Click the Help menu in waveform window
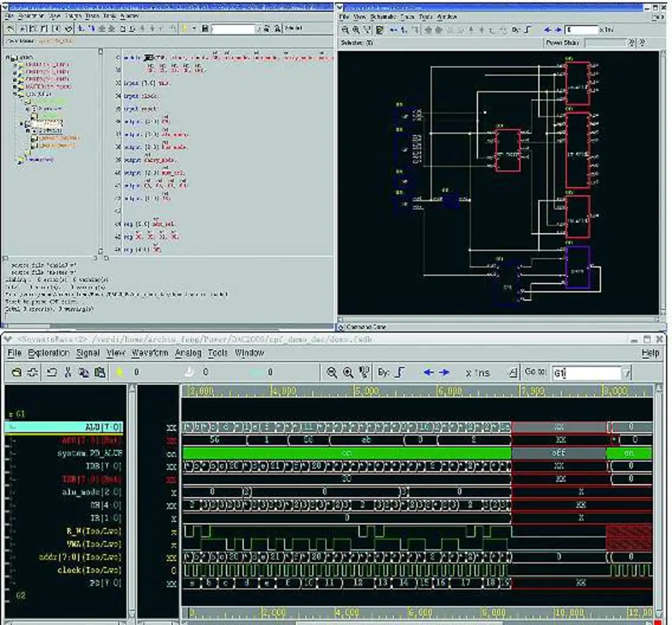The width and height of the screenshot is (672, 625). pyautogui.click(x=650, y=353)
